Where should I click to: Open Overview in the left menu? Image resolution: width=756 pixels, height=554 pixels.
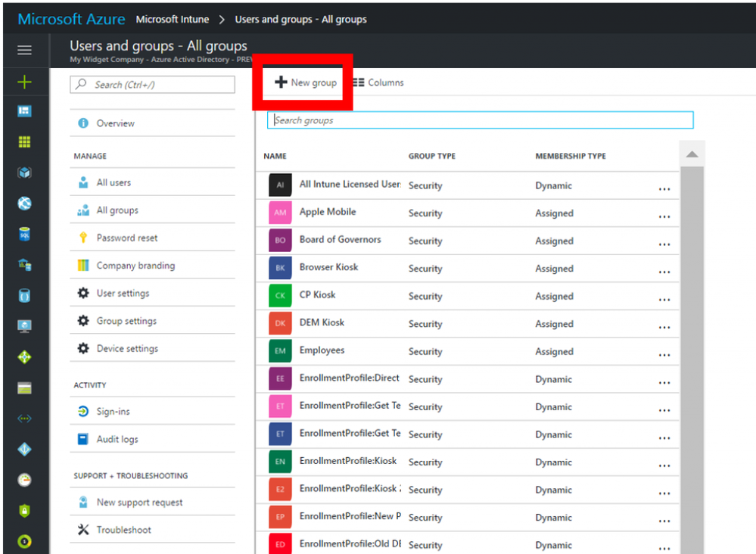(x=152, y=123)
